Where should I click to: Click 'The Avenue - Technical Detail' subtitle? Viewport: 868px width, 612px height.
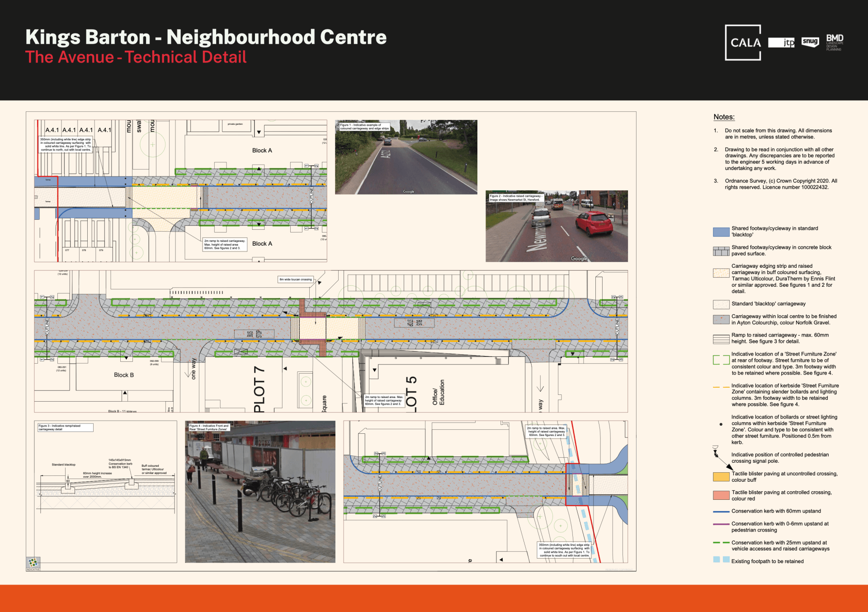136,57
